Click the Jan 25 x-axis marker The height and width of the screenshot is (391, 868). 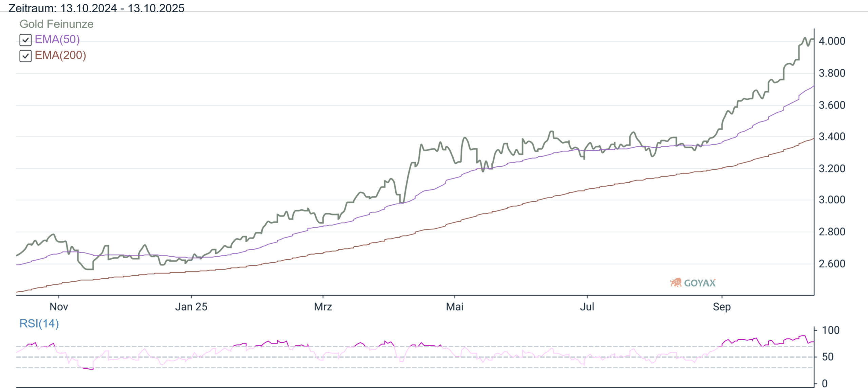pyautogui.click(x=191, y=306)
